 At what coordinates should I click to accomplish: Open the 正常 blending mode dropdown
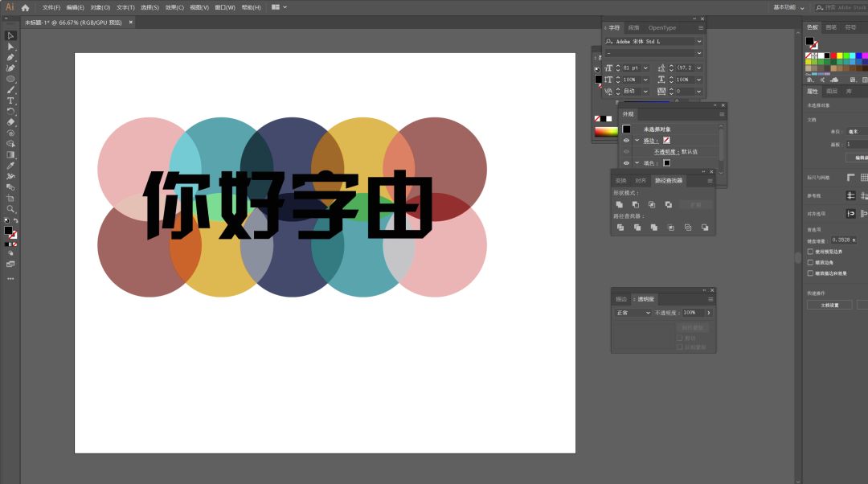633,313
